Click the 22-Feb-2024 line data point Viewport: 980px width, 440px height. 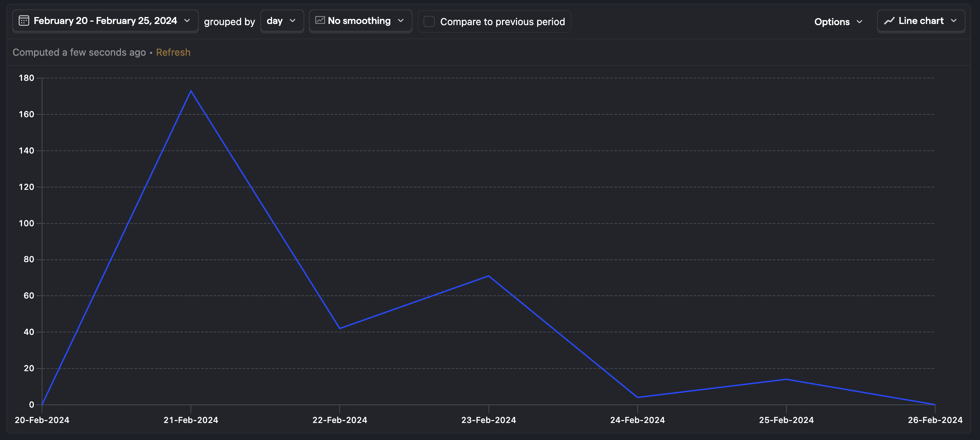point(340,329)
